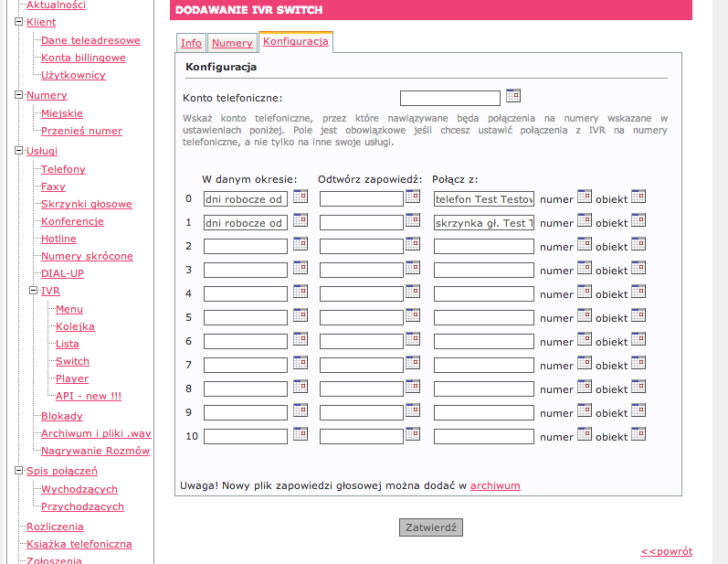Focus the row 2 announcement input field
The image size is (728, 564).
click(x=362, y=246)
